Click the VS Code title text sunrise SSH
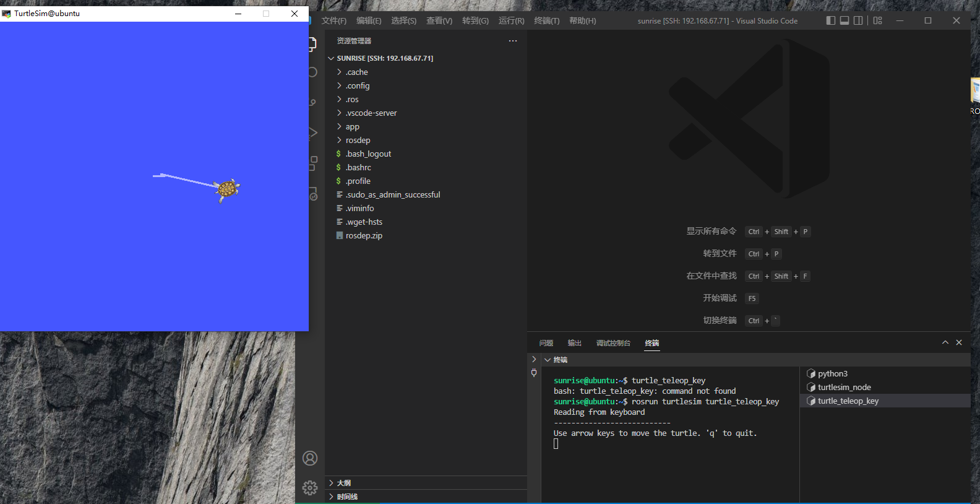Viewport: 980px width, 504px height. (x=718, y=20)
